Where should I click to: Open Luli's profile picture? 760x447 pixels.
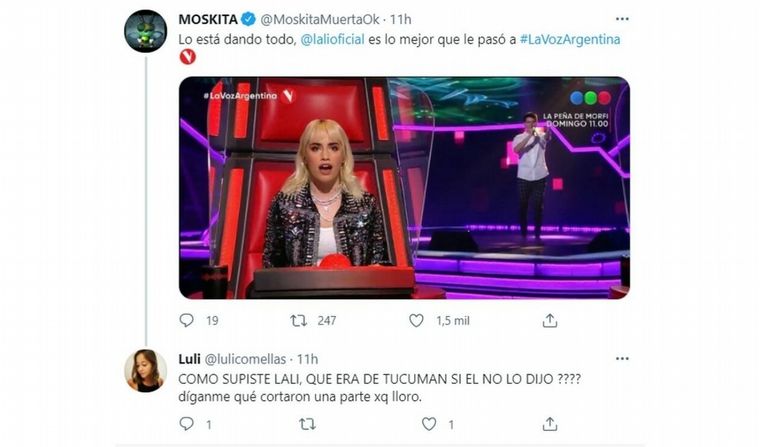click(x=145, y=370)
